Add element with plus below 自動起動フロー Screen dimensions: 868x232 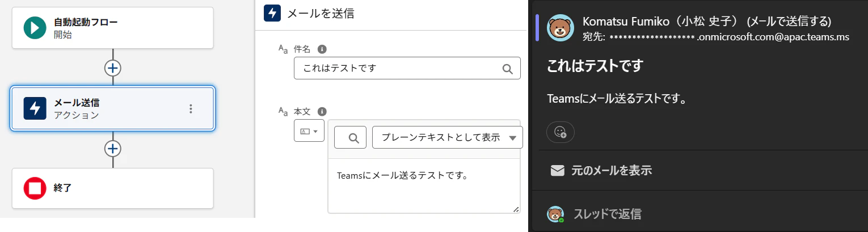tap(113, 68)
